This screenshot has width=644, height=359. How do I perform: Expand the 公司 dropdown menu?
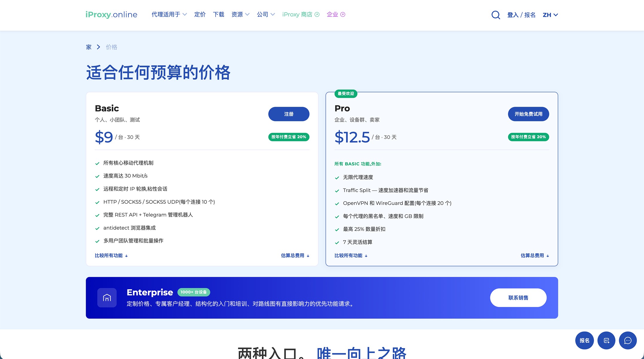tap(266, 14)
